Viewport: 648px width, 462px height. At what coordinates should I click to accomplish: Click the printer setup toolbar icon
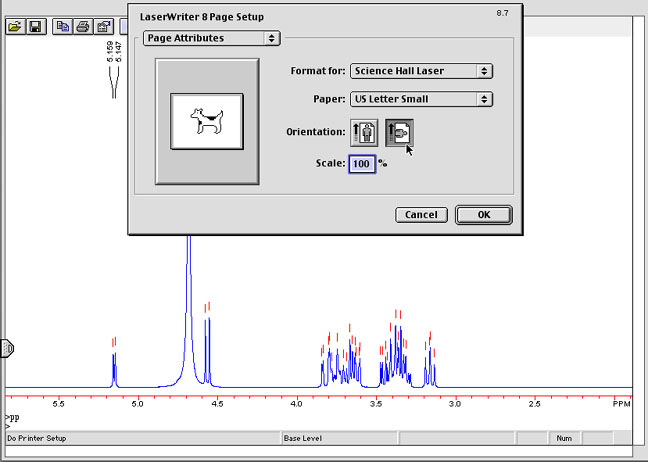point(104,26)
